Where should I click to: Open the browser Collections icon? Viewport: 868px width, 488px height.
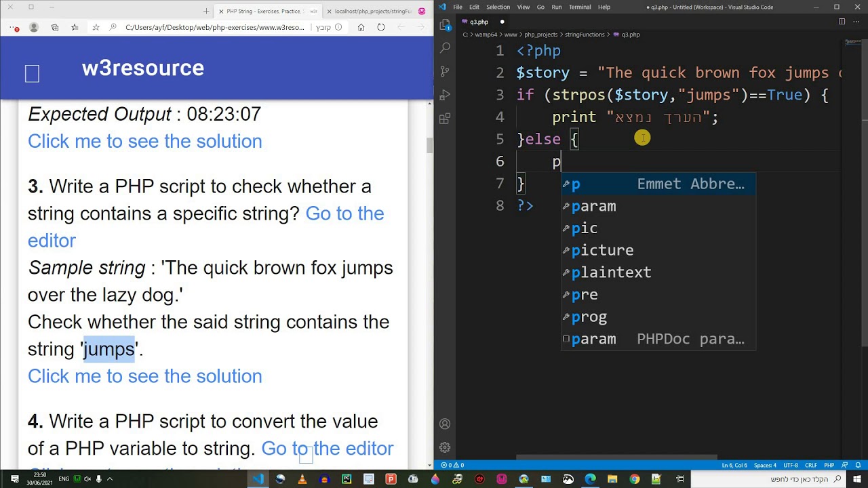(x=55, y=28)
